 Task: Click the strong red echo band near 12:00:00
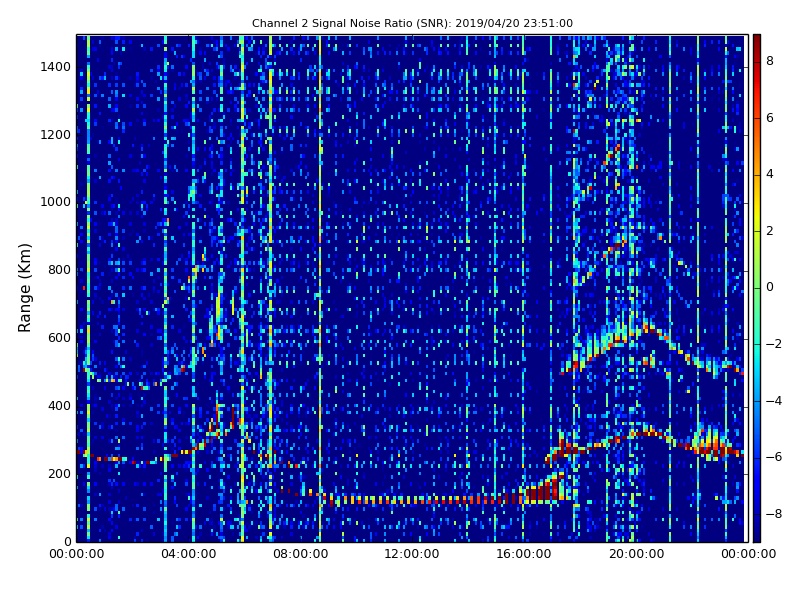pyautogui.click(x=412, y=499)
